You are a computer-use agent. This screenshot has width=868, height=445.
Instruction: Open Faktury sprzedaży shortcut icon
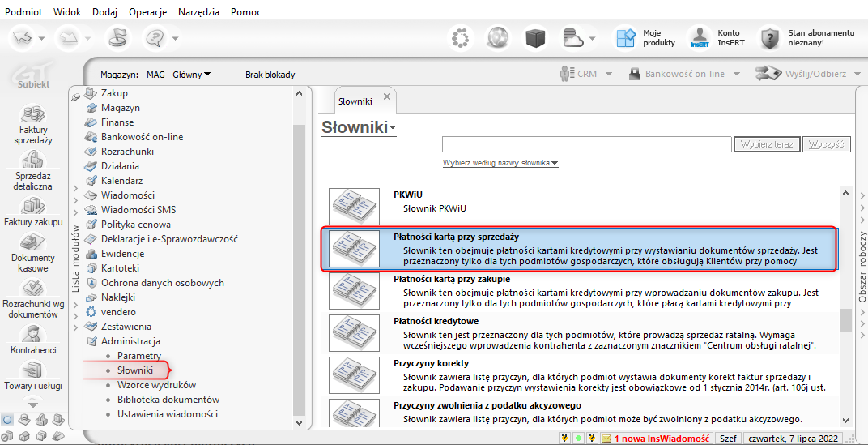coord(32,115)
